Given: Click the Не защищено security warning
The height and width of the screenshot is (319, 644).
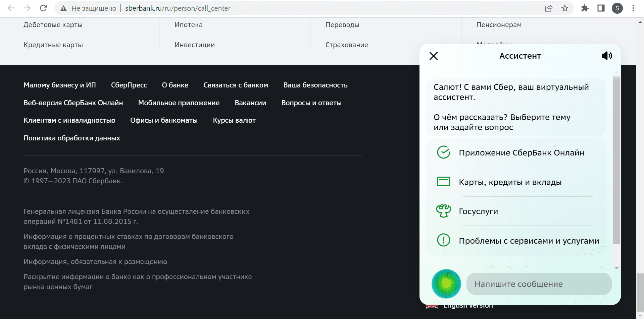Looking at the screenshot, I should [88, 8].
